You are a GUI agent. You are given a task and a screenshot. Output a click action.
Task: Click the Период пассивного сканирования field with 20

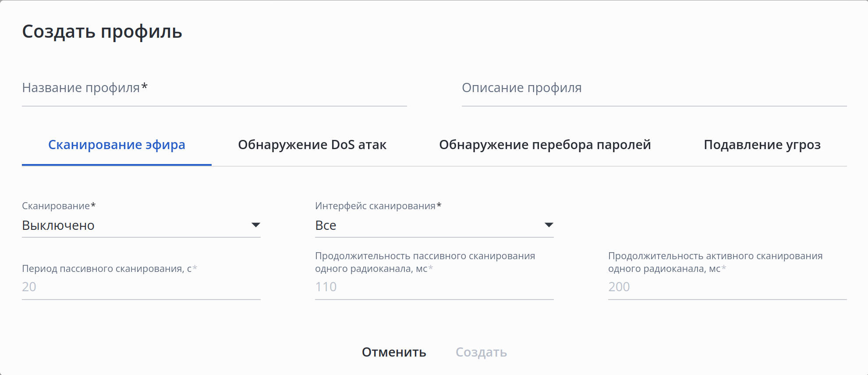(140, 287)
